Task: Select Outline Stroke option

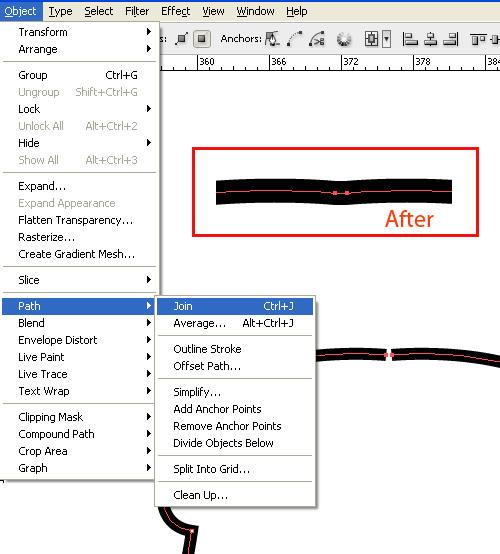Action: coord(235,349)
